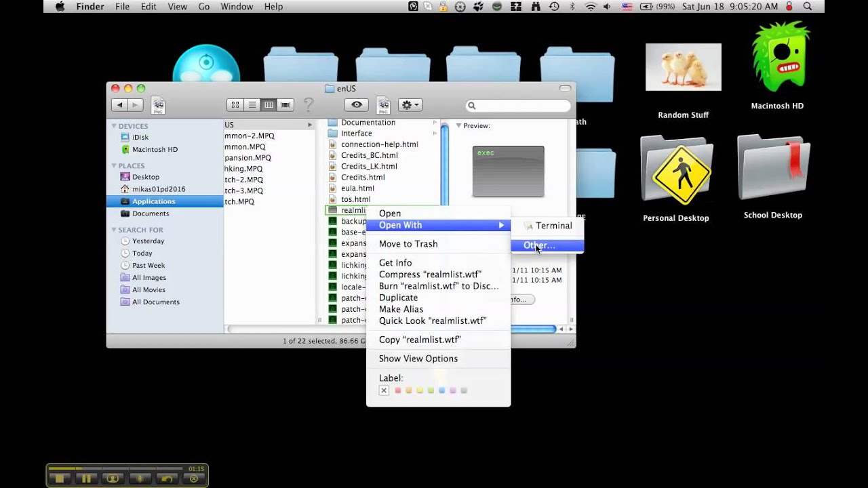Collapse the Preview disclosure triangle
The width and height of the screenshot is (868, 488).
click(458, 125)
